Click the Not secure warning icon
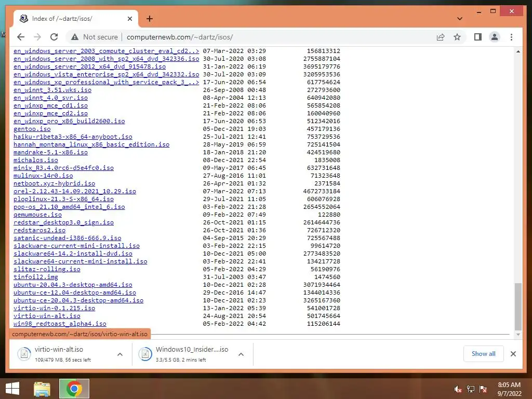 (x=75, y=37)
